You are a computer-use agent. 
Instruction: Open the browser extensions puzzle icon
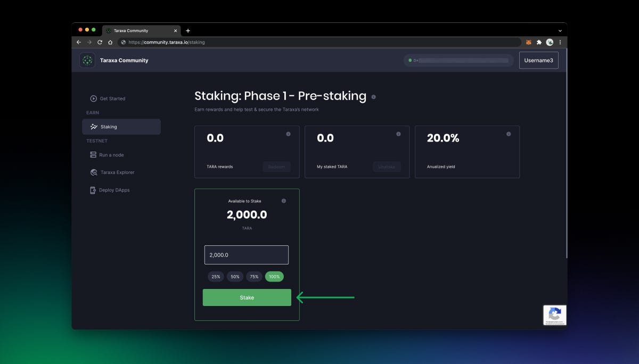pos(539,42)
